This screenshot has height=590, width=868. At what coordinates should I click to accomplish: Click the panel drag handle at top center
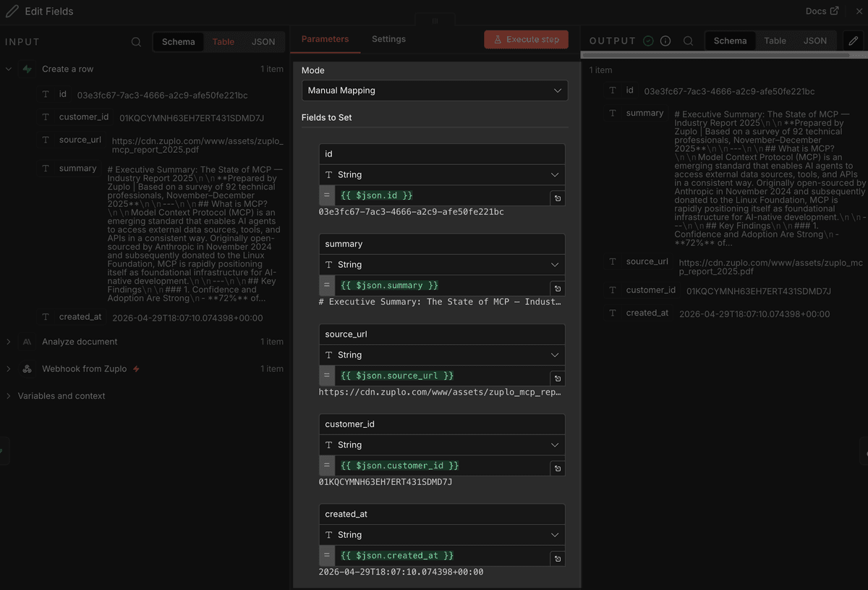tap(435, 21)
